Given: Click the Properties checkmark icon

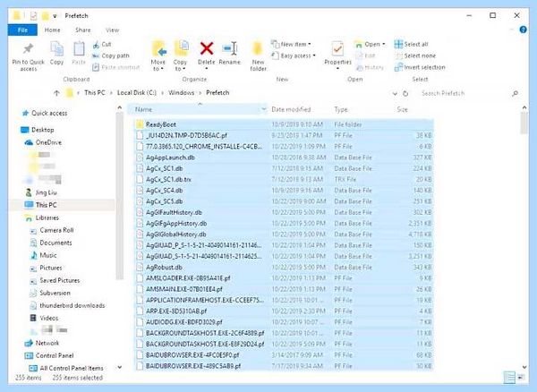Looking at the screenshot, I should (x=337, y=49).
